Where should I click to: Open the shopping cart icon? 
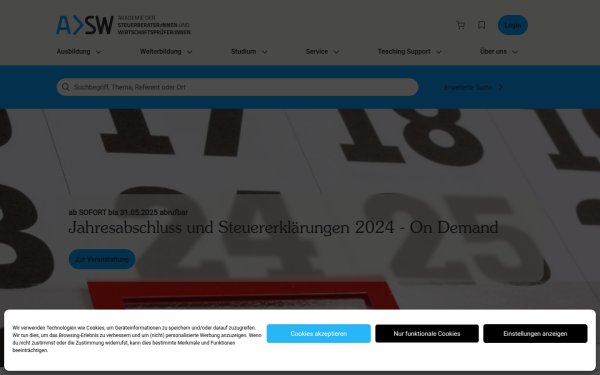(460, 25)
